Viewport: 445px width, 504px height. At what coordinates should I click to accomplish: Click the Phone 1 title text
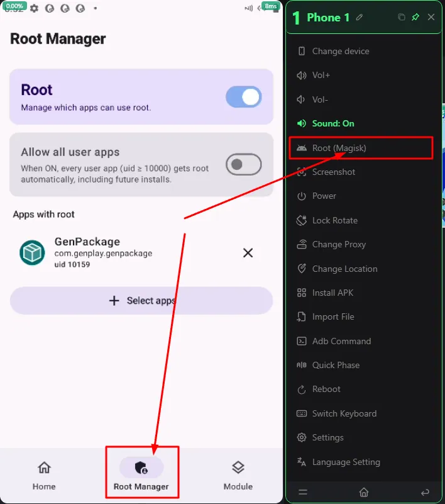tap(328, 18)
